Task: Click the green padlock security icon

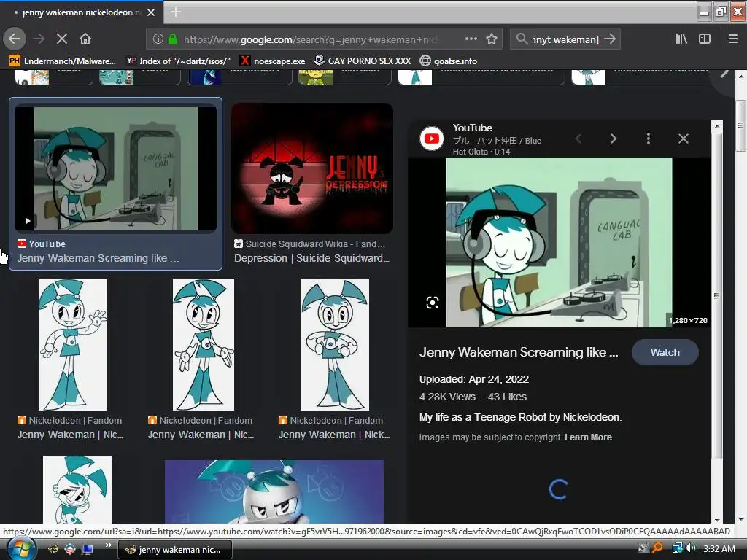Action: click(173, 39)
